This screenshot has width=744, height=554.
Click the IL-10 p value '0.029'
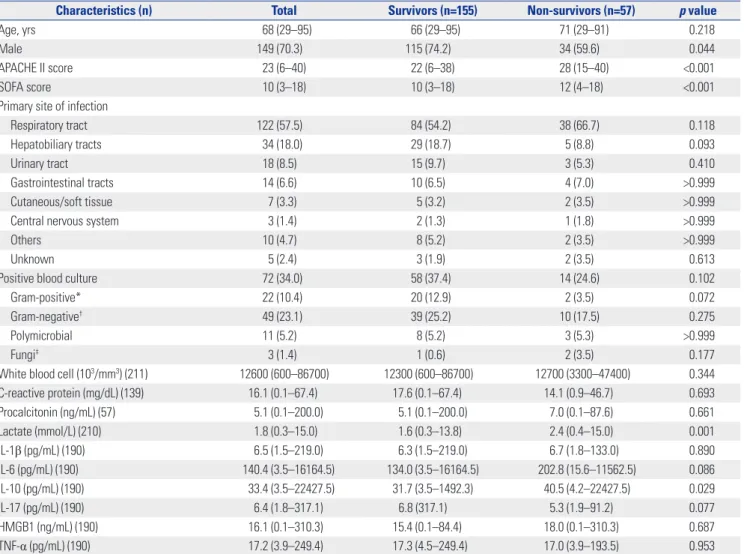702,489
